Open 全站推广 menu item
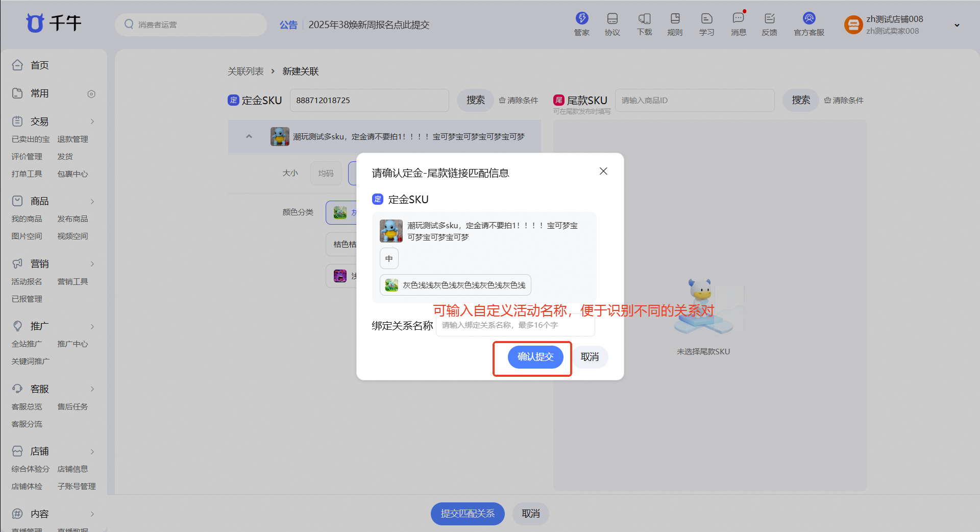The width and height of the screenshot is (980, 532). 27,344
